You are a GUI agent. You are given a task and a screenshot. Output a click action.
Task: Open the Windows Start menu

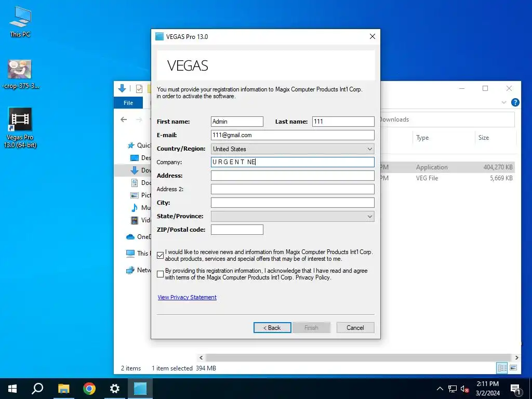12,389
